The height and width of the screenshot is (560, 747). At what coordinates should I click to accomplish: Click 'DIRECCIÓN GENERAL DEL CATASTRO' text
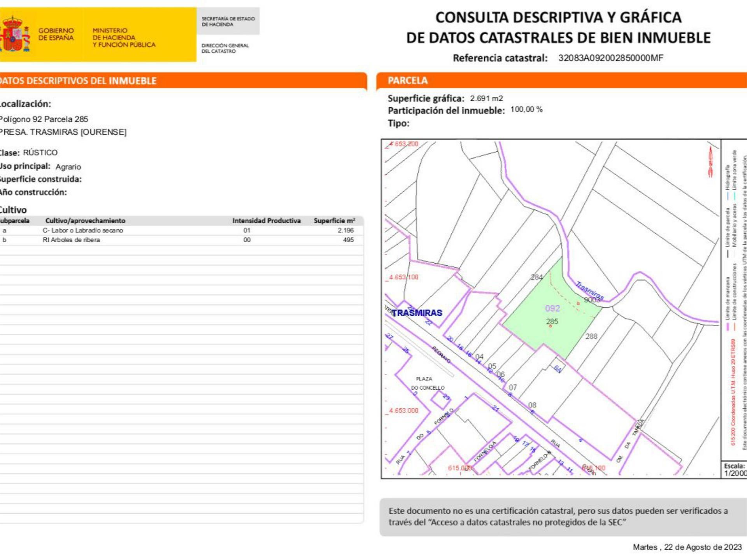pos(225,48)
